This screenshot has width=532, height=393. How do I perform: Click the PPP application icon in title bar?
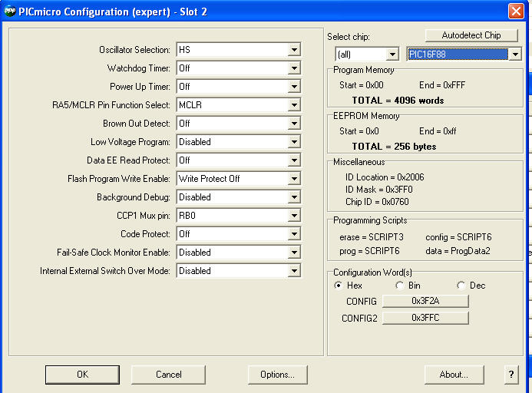[10, 12]
